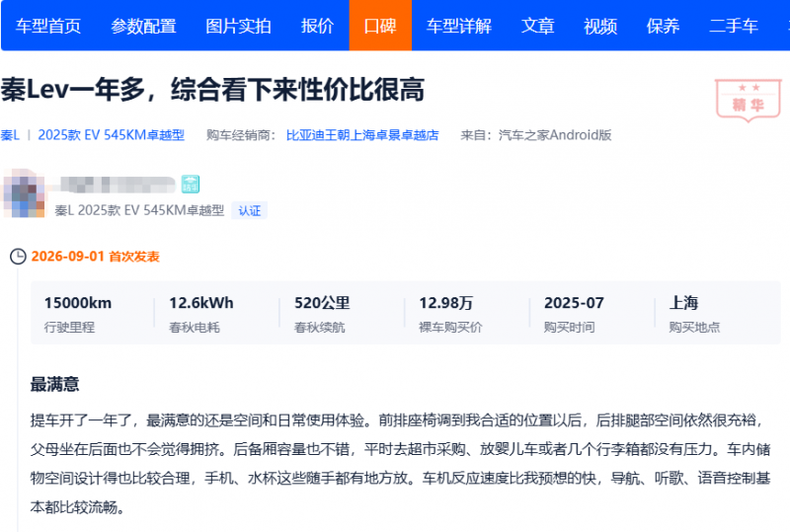Open the 视频 tab

(x=600, y=26)
